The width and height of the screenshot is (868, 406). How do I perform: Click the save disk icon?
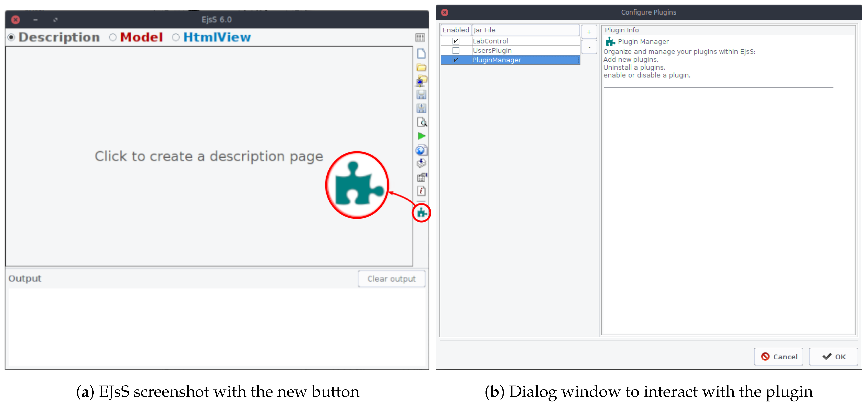click(x=421, y=94)
